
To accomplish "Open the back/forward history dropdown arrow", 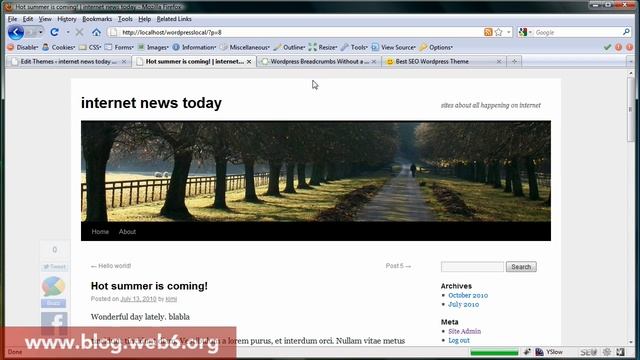I will 40,32.
